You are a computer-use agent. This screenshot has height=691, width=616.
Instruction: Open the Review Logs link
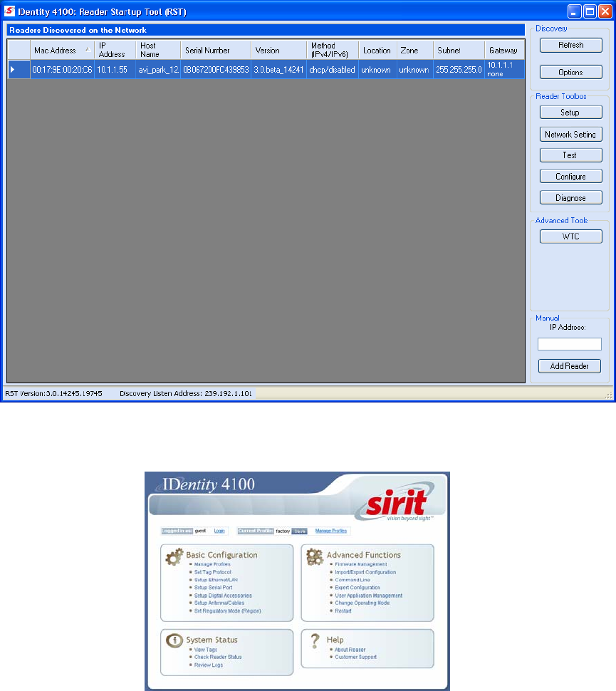tap(209, 665)
